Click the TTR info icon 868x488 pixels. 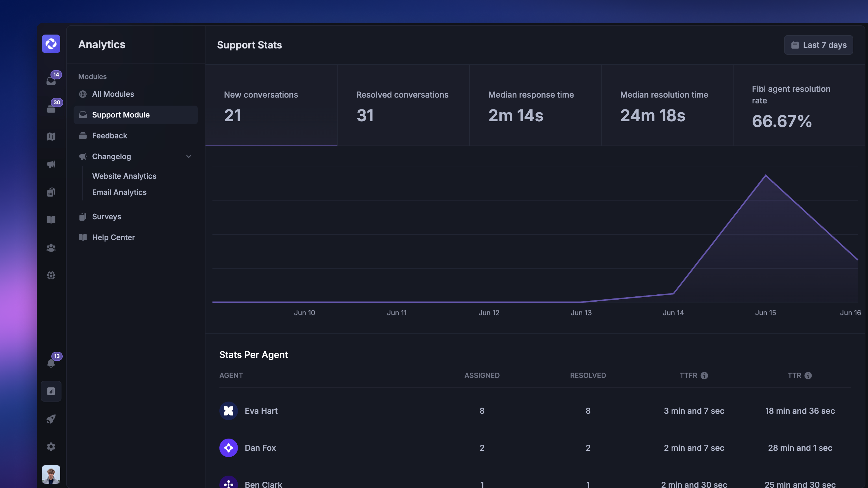pos(808,375)
